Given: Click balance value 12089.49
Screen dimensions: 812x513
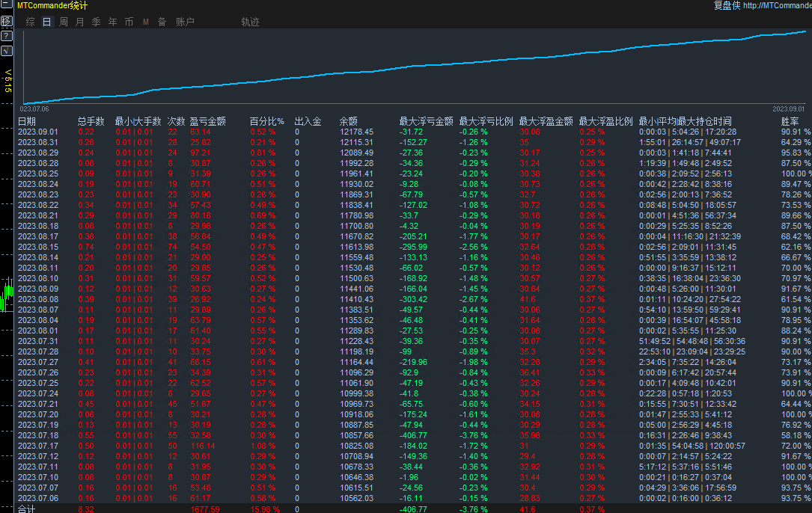Looking at the screenshot, I should tap(357, 153).
